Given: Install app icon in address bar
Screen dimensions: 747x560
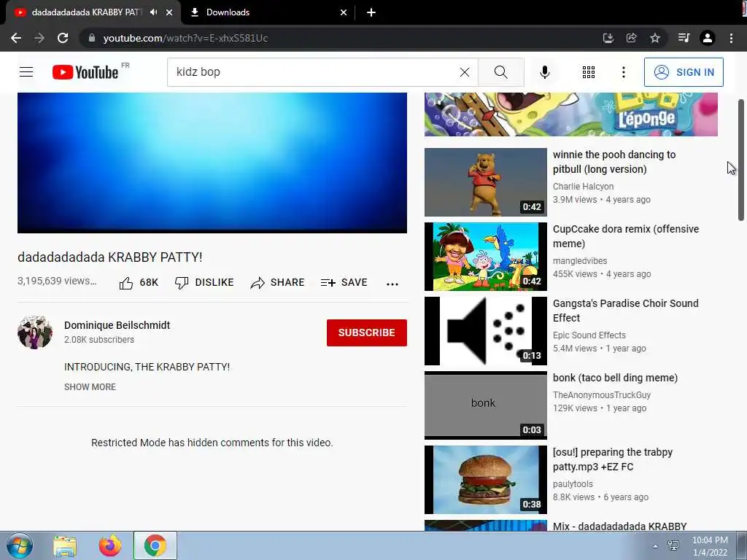Looking at the screenshot, I should (608, 38).
